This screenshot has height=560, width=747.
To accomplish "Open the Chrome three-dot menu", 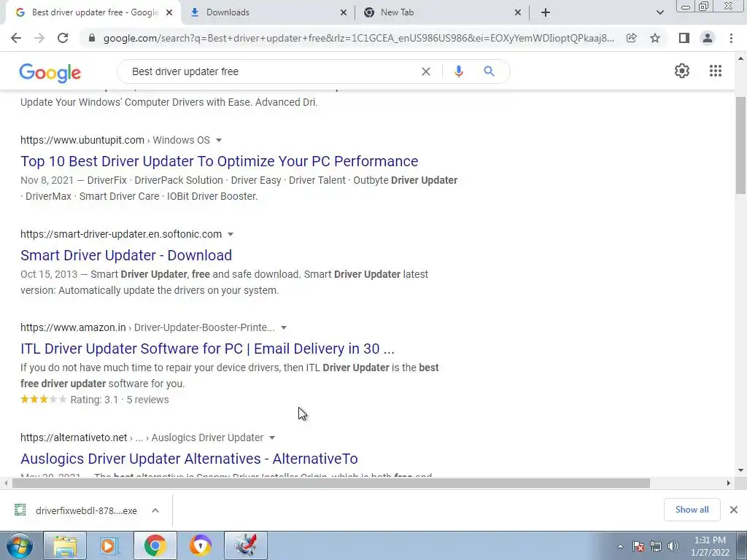I will [x=731, y=38].
